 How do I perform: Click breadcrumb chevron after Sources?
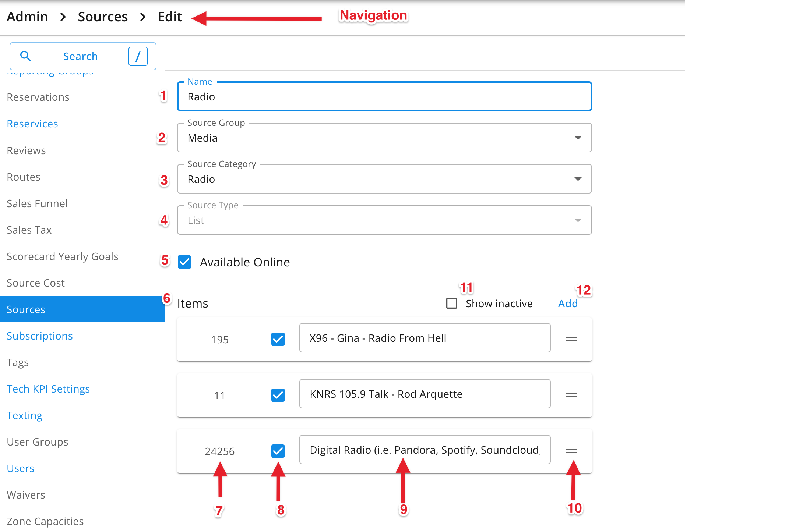[143, 17]
